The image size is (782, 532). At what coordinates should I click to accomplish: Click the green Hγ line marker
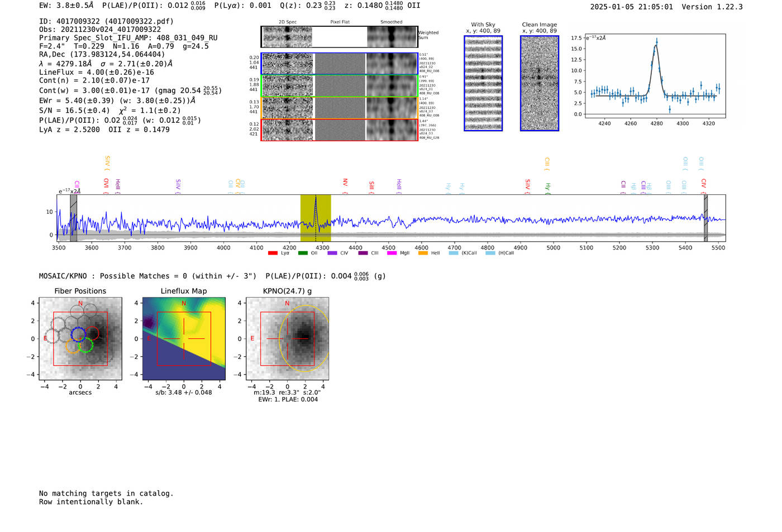click(548, 187)
